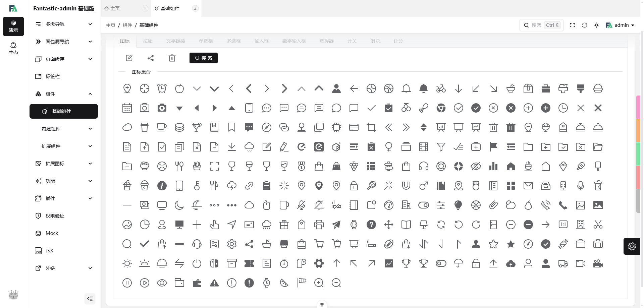Viewport: 644px width, 308px height.
Task: Click the CPU chip icon in the grid
Action: 336,127
